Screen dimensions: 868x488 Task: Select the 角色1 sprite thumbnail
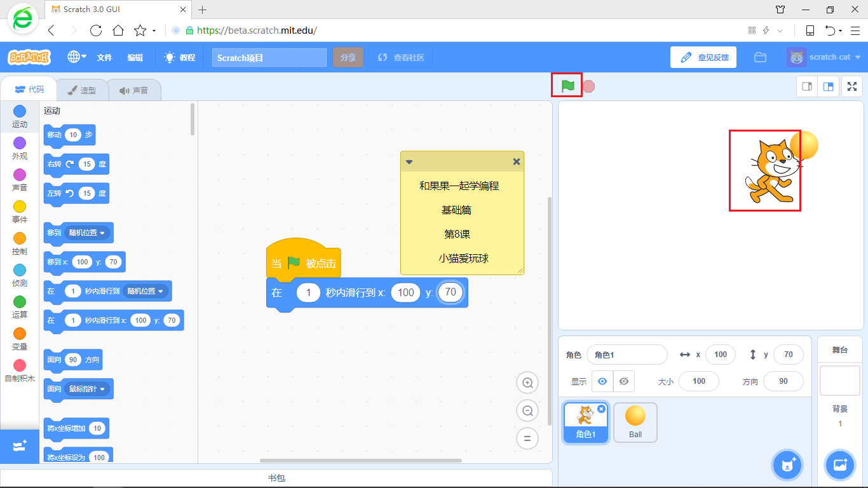(x=585, y=423)
